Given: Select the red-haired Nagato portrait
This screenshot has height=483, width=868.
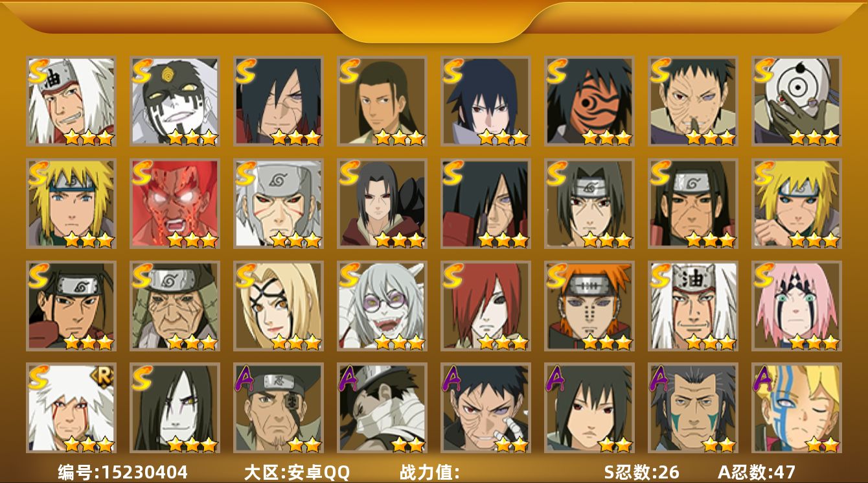Looking at the screenshot, I should click(x=486, y=306).
